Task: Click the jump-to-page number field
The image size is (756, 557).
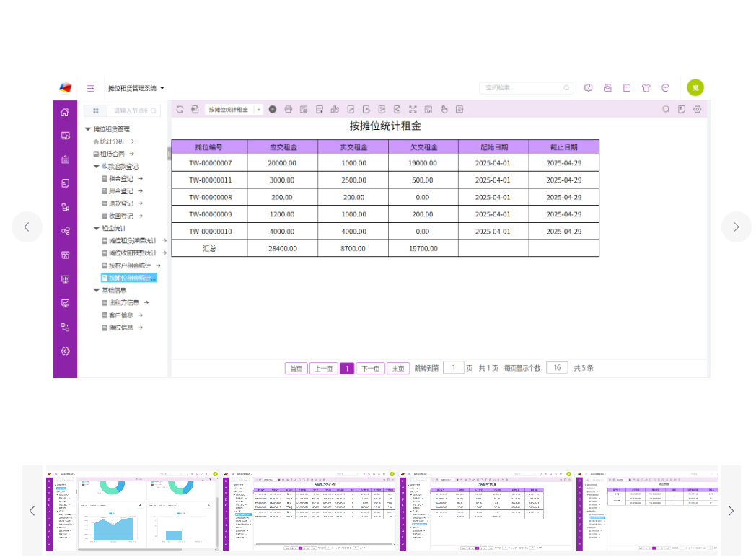Action: pyautogui.click(x=453, y=368)
